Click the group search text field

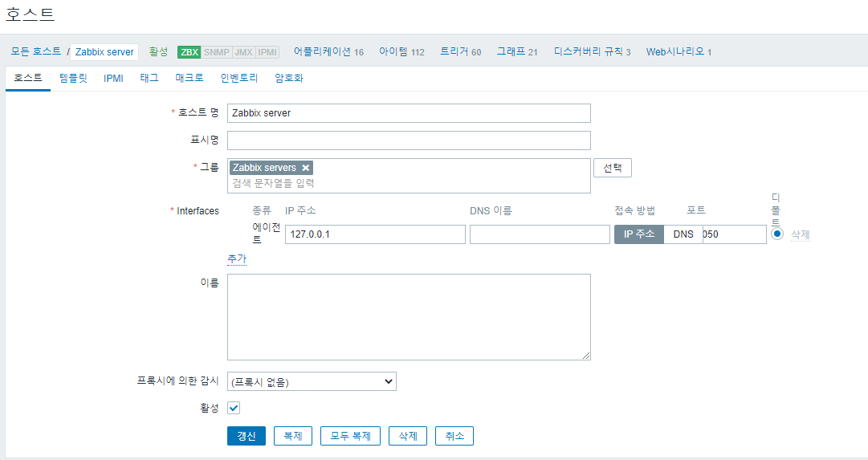(409, 183)
